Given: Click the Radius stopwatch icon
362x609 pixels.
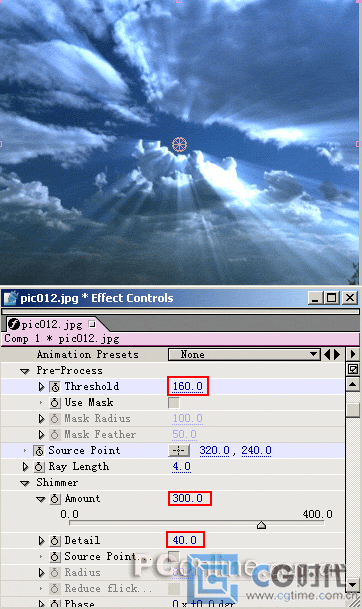Looking at the screenshot, I should pos(55,572).
